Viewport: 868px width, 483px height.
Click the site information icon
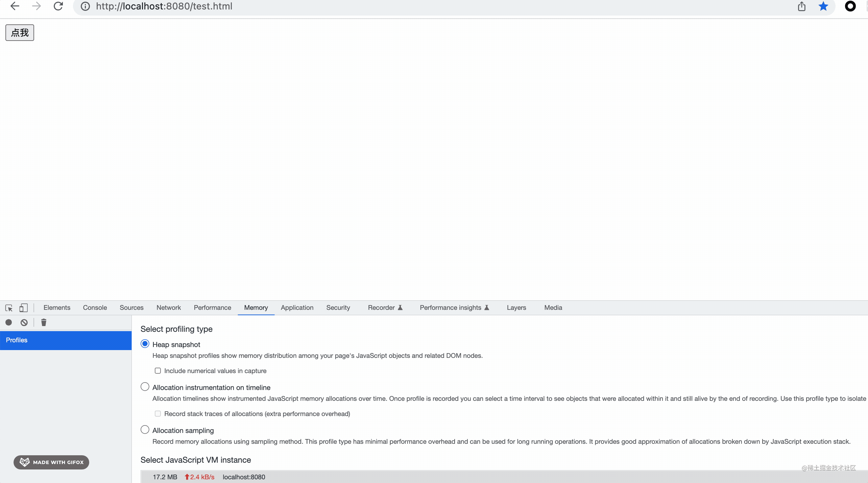click(x=85, y=6)
